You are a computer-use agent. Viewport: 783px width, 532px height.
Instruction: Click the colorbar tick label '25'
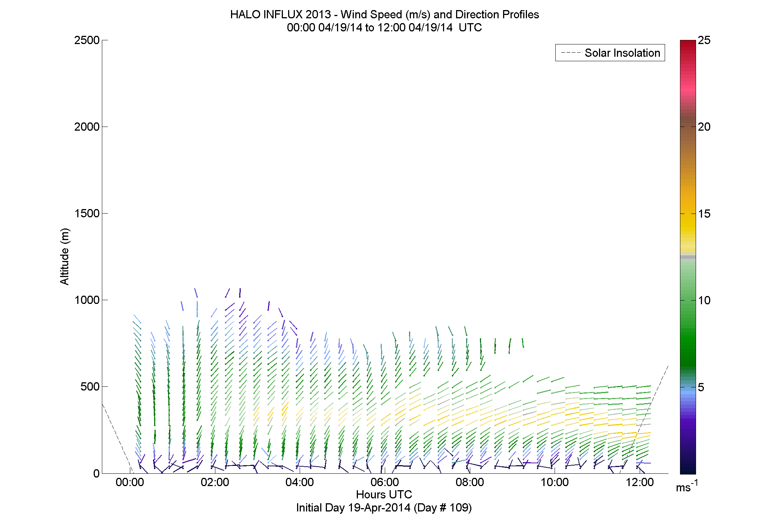coord(704,40)
